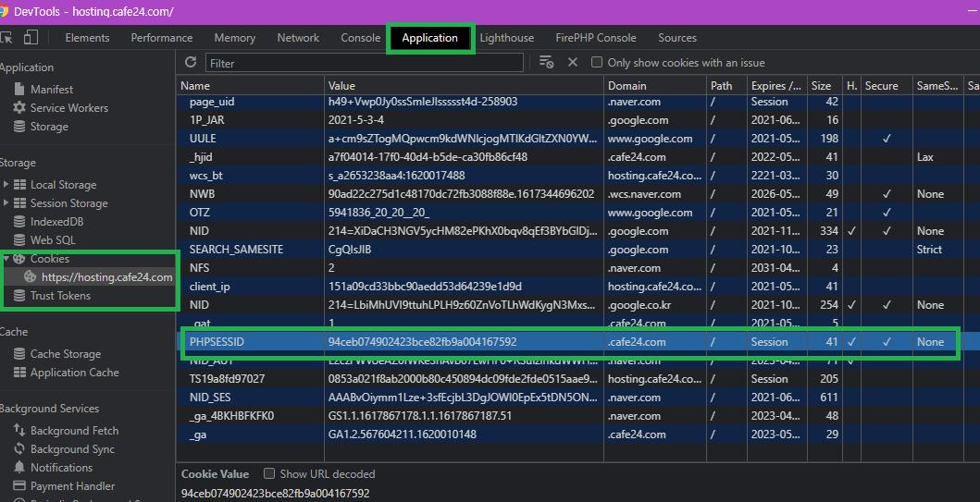Open the Console tab
The image size is (980, 502).
360,38
